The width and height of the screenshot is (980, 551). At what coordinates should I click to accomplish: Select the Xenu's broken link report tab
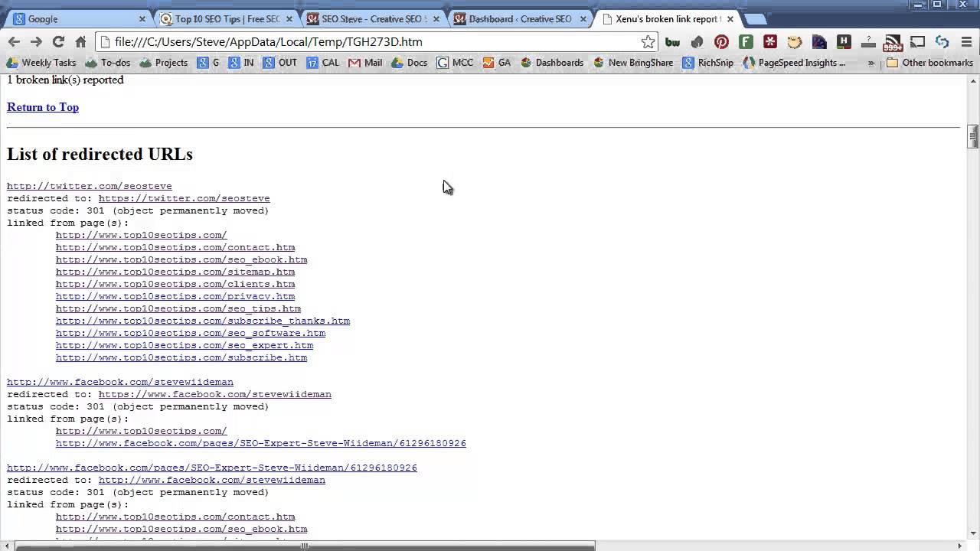665,19
